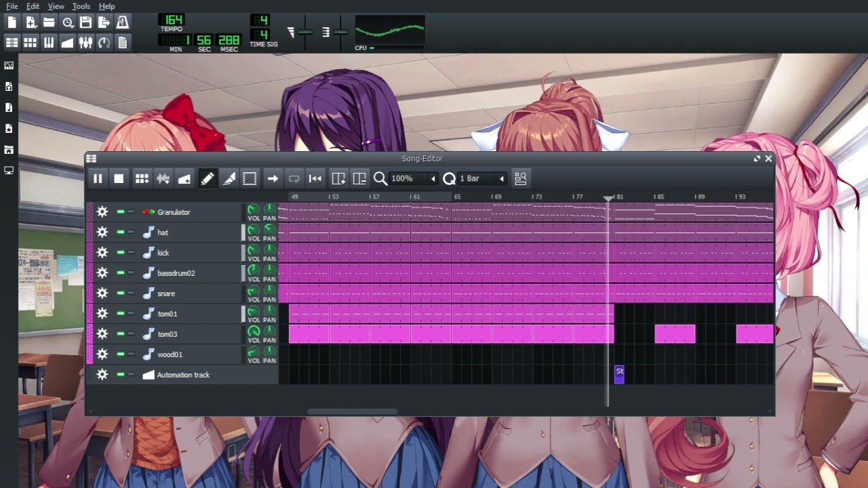Save the current project floppy icon
The height and width of the screenshot is (488, 868).
coord(85,22)
